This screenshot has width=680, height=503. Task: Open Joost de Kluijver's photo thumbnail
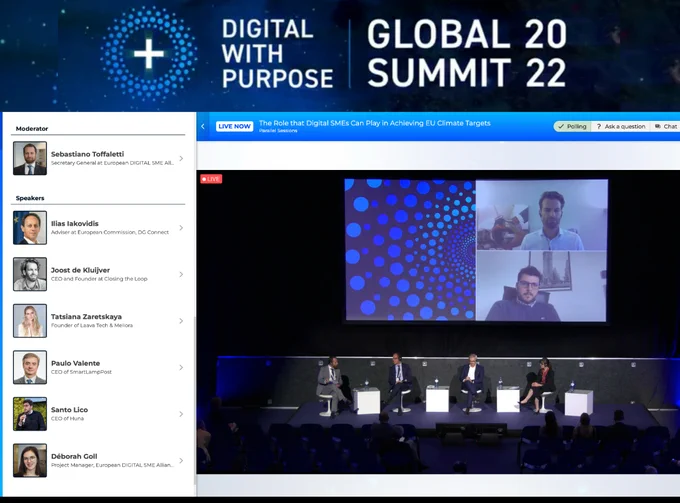pos(30,274)
